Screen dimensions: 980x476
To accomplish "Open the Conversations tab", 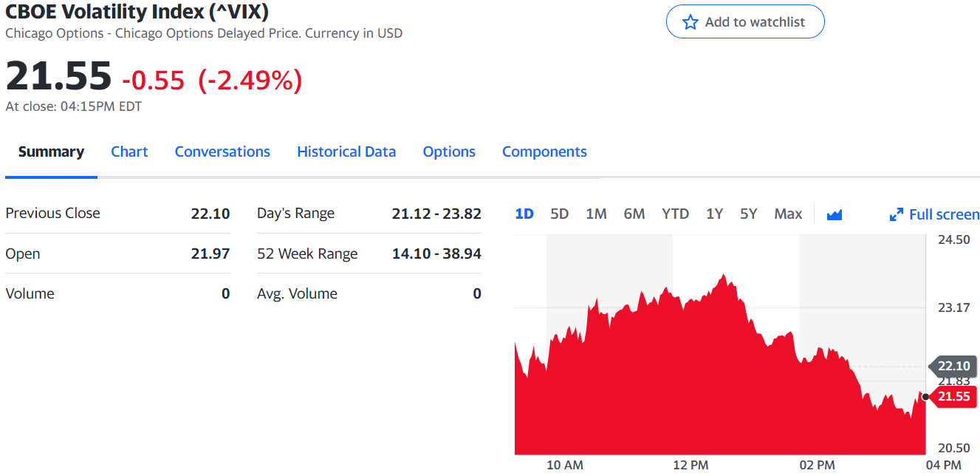I will pyautogui.click(x=222, y=152).
